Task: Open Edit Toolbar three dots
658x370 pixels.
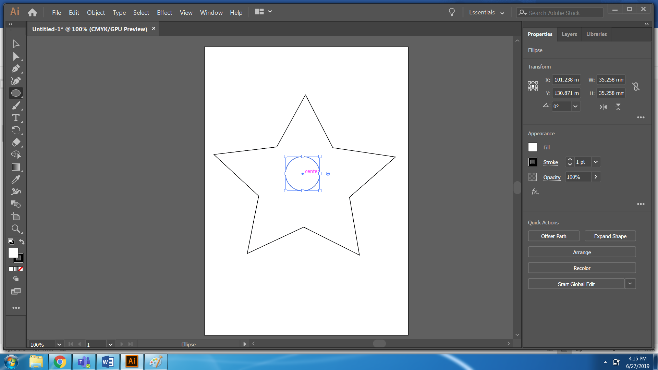Action: 16,308
